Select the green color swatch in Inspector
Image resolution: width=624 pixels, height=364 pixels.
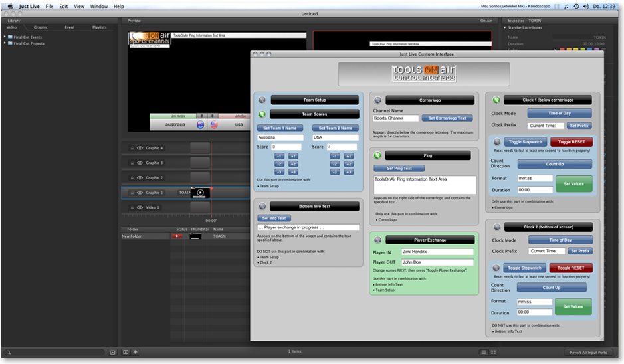click(583, 50)
